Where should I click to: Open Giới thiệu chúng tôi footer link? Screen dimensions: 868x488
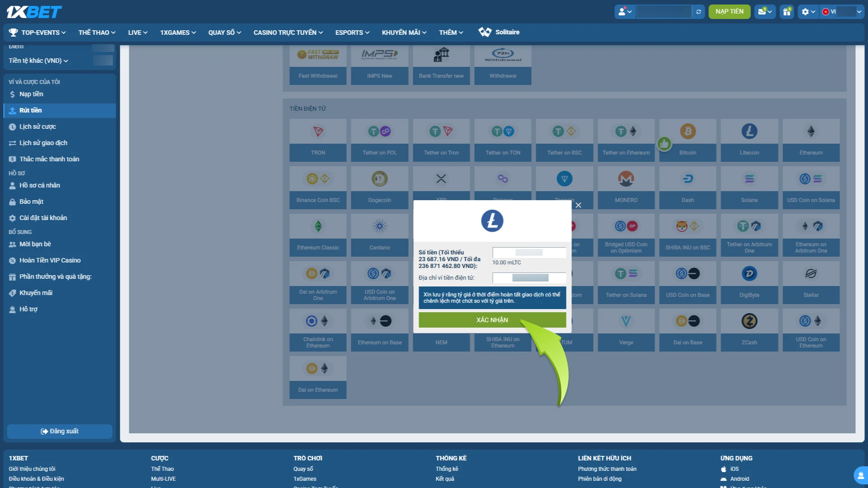pos(32,469)
